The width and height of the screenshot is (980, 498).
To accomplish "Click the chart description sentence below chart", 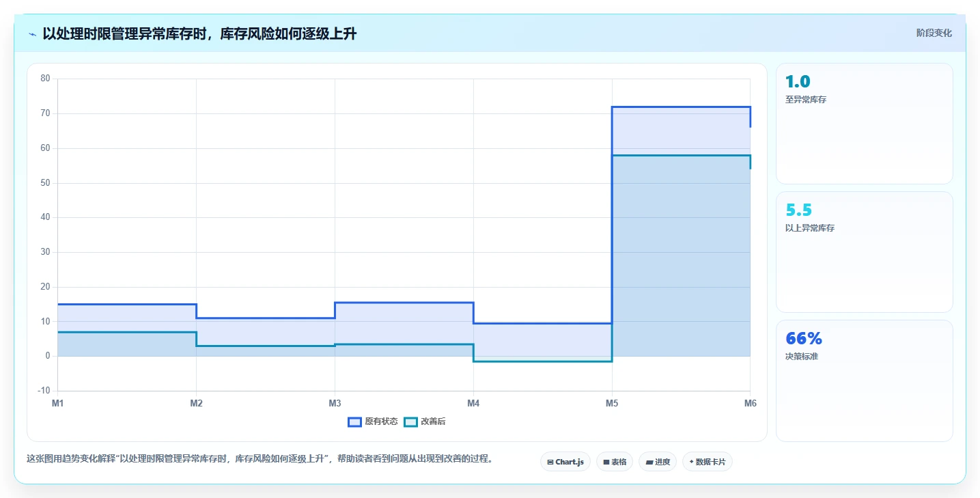I will (260, 458).
